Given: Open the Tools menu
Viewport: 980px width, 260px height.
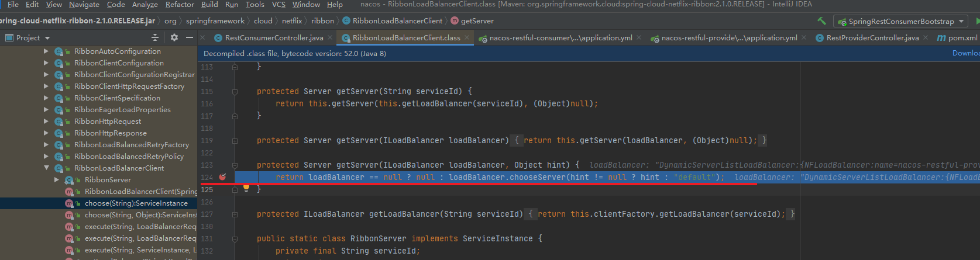Looking at the screenshot, I should [255, 4].
